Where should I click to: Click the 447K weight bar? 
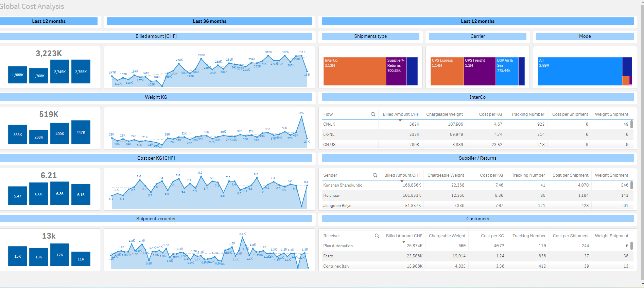tap(81, 132)
